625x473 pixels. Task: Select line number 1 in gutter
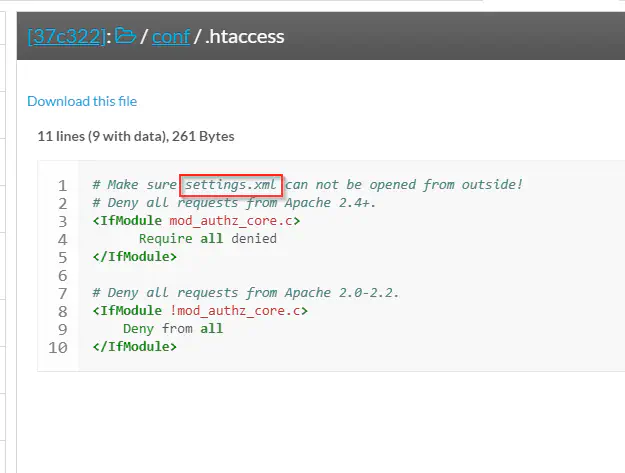[x=62, y=185]
